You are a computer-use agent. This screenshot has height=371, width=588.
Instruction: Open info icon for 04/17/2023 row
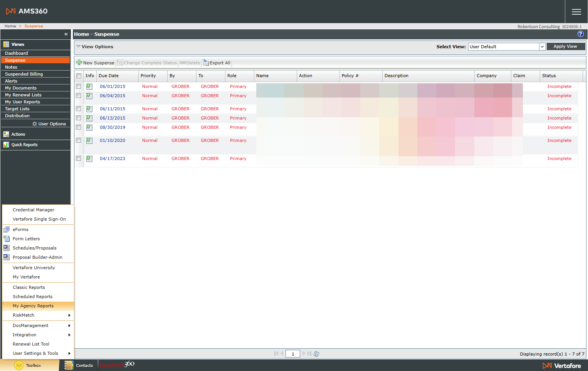click(89, 159)
